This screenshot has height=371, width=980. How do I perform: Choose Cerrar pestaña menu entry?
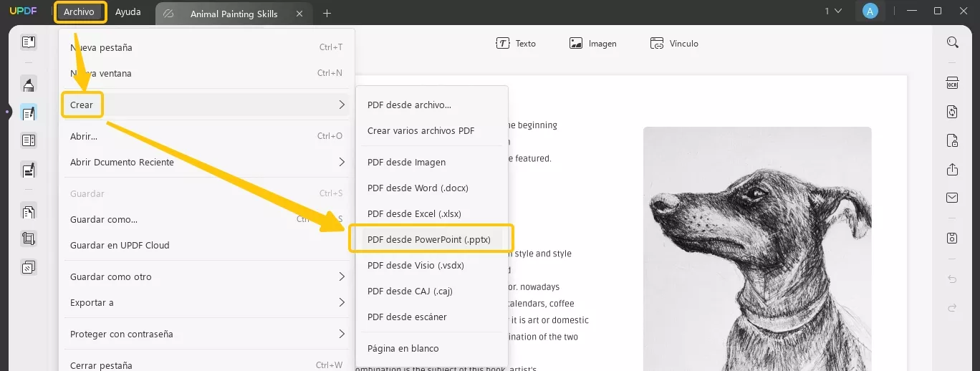pos(206,365)
